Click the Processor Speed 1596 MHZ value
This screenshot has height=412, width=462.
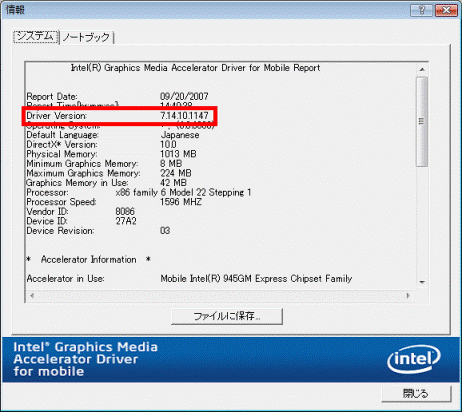181,202
